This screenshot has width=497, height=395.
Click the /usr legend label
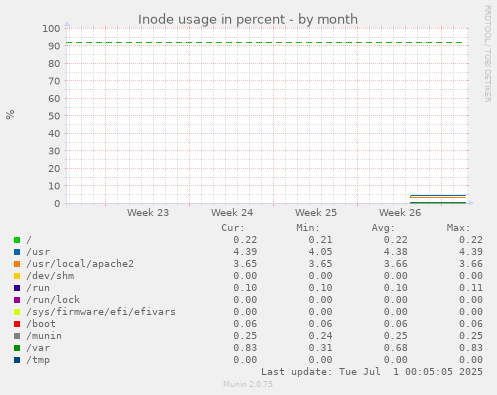pyautogui.click(x=38, y=252)
